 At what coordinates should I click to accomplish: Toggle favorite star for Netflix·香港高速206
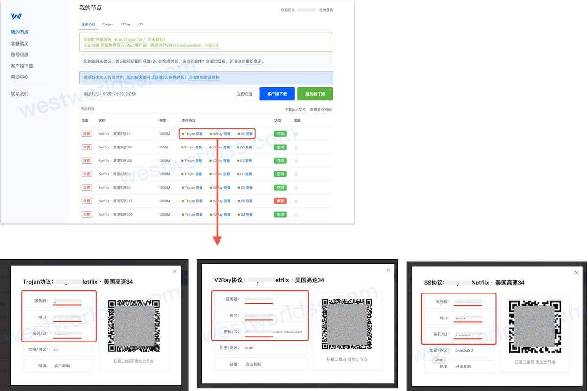[x=296, y=214]
